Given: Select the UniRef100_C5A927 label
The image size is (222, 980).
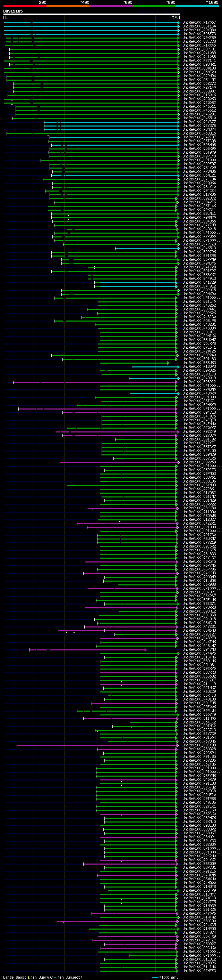Looking at the screenshot, I should point(199,944).
